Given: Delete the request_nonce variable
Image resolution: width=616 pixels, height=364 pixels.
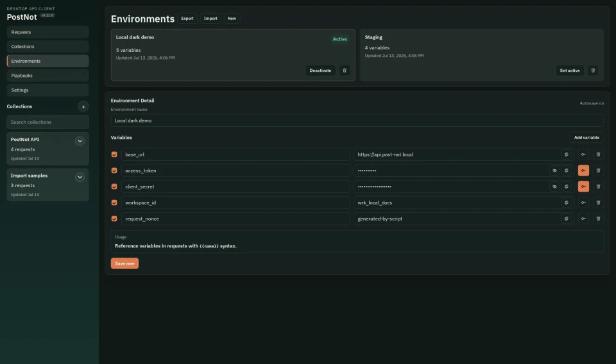Looking at the screenshot, I should click(598, 219).
